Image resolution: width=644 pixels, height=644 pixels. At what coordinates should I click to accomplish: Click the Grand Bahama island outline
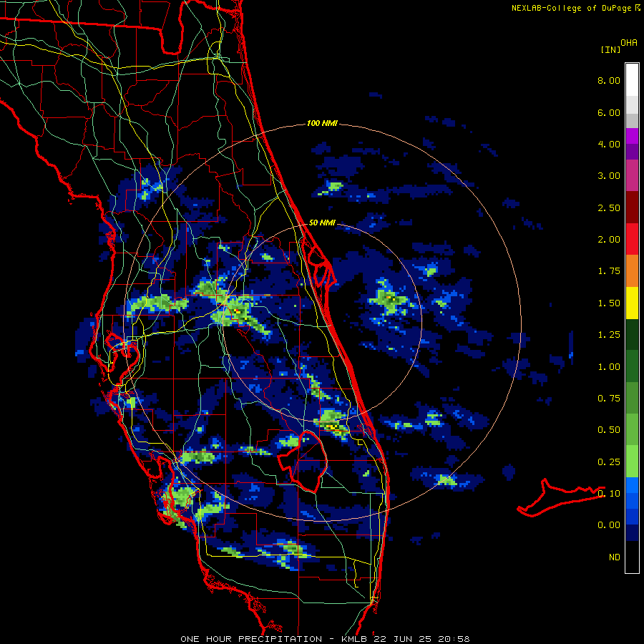[560, 498]
